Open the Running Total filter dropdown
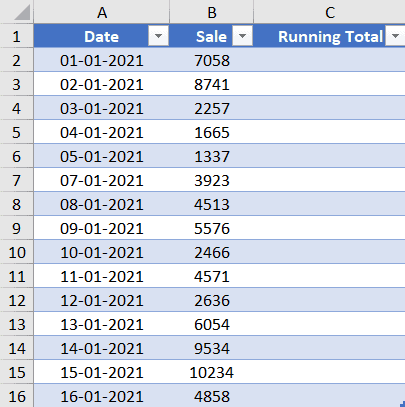This screenshot has height=407, width=405. click(395, 35)
